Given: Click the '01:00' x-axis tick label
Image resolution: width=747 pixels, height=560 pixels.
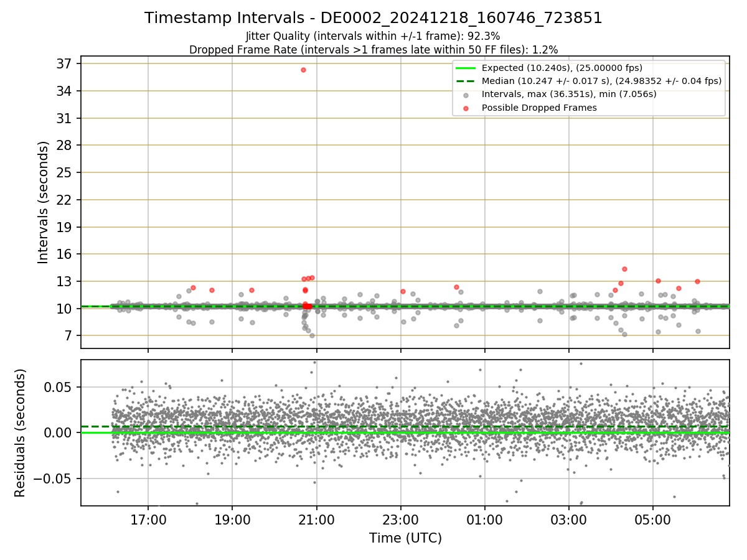Looking at the screenshot, I should (484, 520).
